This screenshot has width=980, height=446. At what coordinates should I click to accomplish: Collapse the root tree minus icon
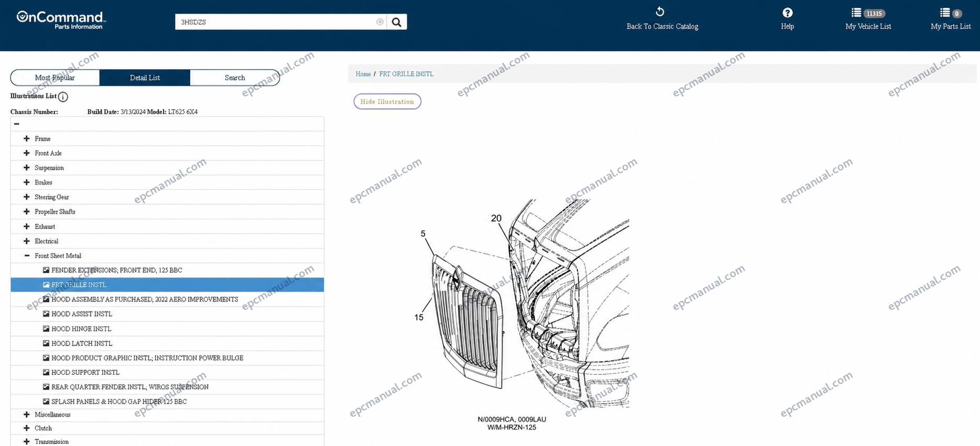(17, 124)
